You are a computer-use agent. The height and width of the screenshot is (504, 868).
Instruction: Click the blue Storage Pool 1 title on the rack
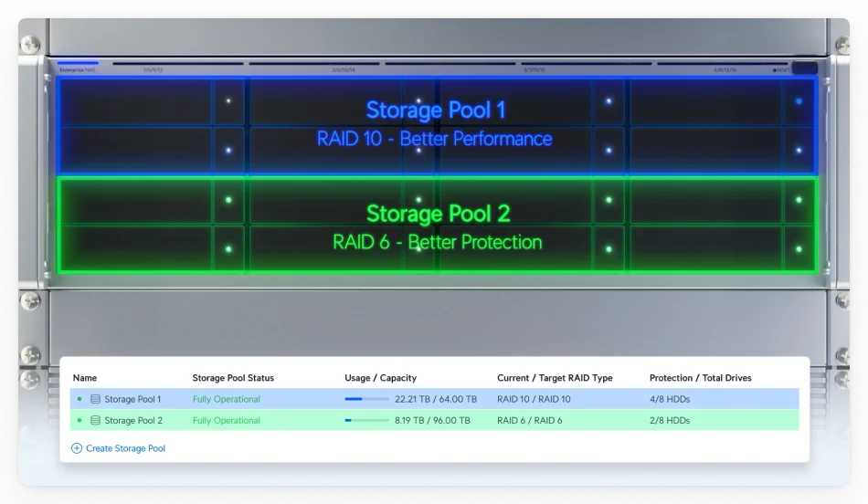436,110
